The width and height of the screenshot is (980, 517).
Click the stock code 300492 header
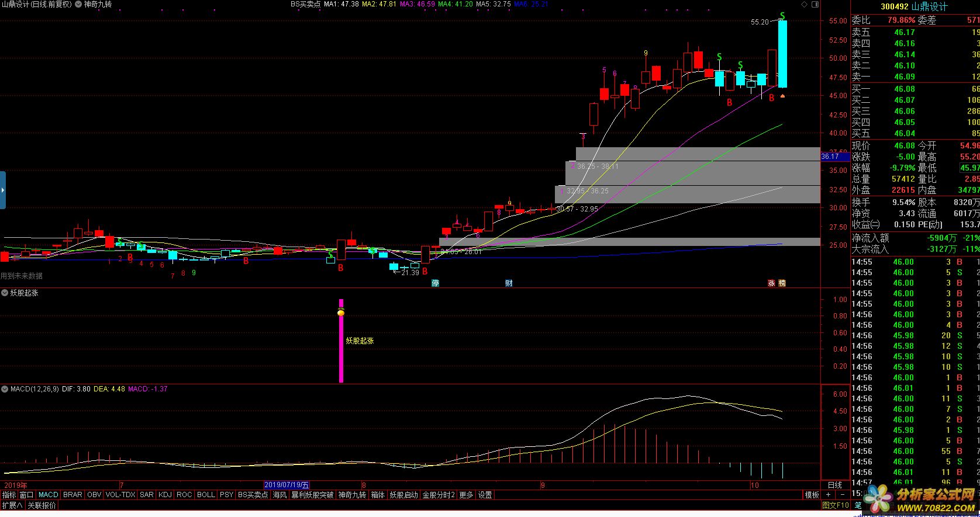895,6
